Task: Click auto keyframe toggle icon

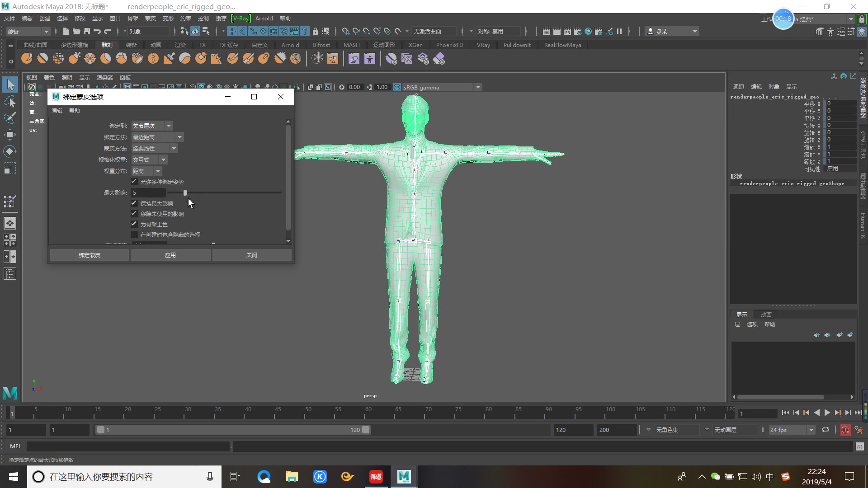Action: tap(845, 430)
